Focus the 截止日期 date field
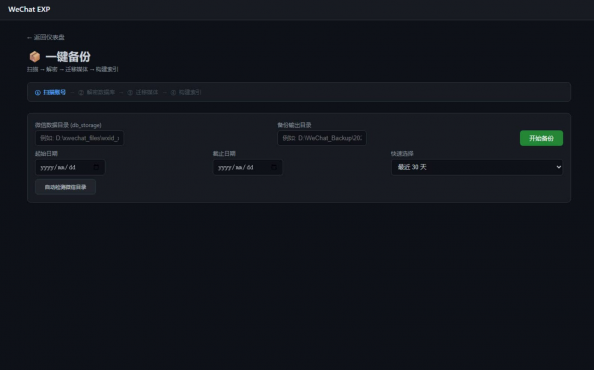This screenshot has height=370, width=594. 248,167
